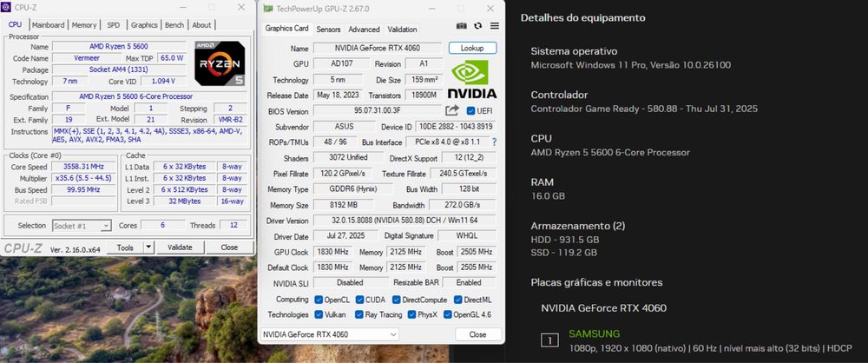Click the Package value Socket AM4 (1331)

click(x=119, y=69)
